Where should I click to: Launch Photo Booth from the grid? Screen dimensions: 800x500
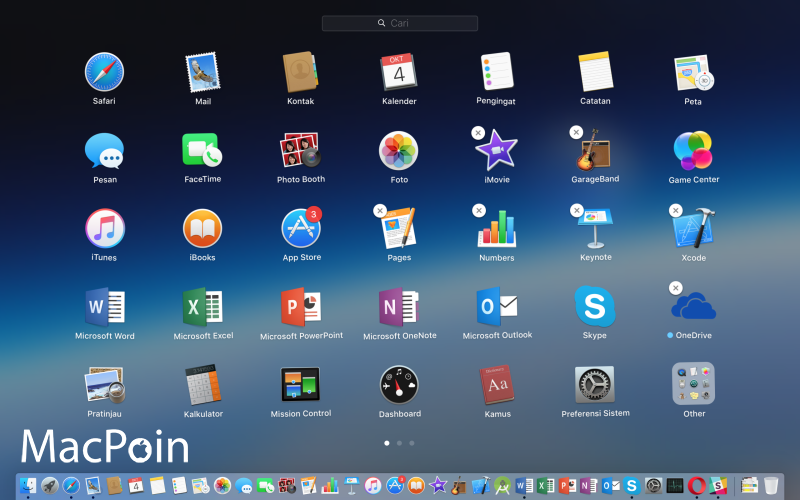point(300,151)
